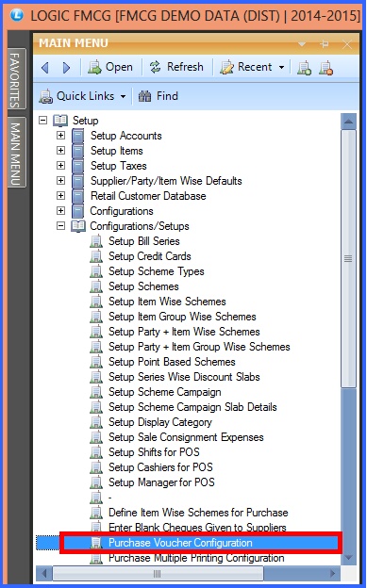Click the Setup Schemes item icon
The image size is (367, 588).
96,286
